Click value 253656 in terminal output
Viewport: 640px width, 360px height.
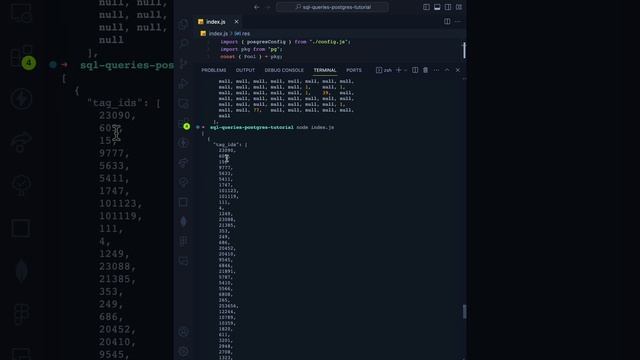click(228, 306)
